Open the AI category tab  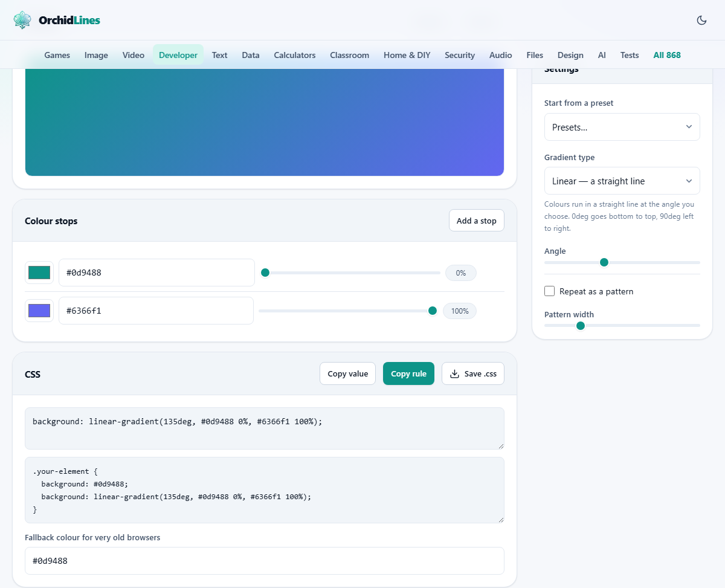coord(602,55)
